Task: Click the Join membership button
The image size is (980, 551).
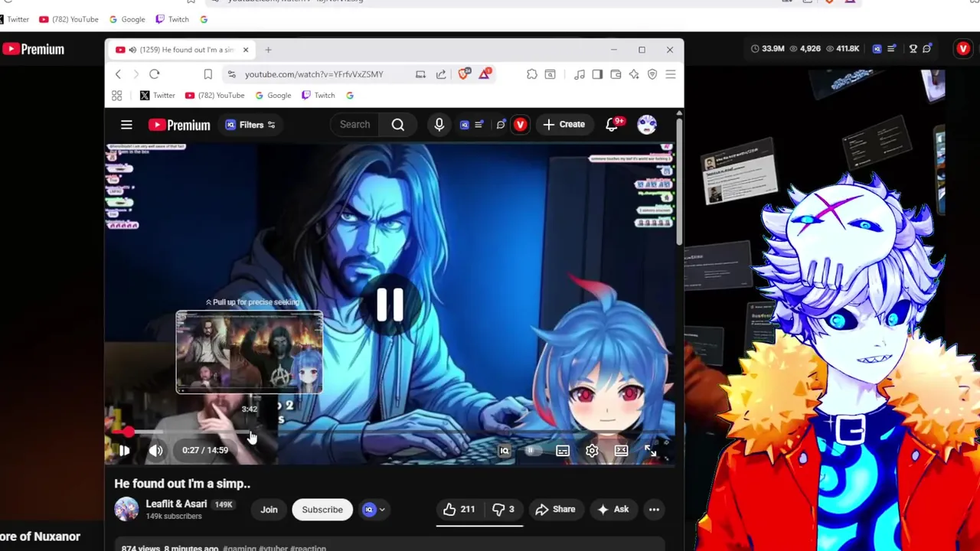Action: pyautogui.click(x=269, y=510)
